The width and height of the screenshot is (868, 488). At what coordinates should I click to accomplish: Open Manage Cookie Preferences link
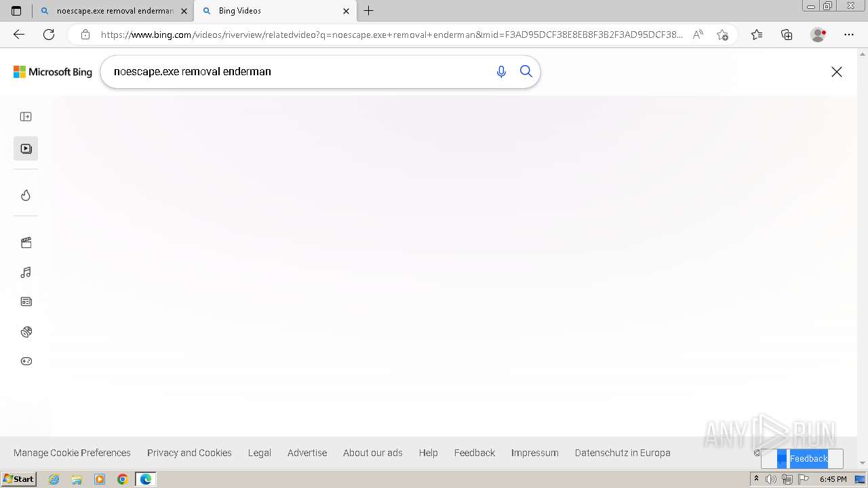point(72,453)
